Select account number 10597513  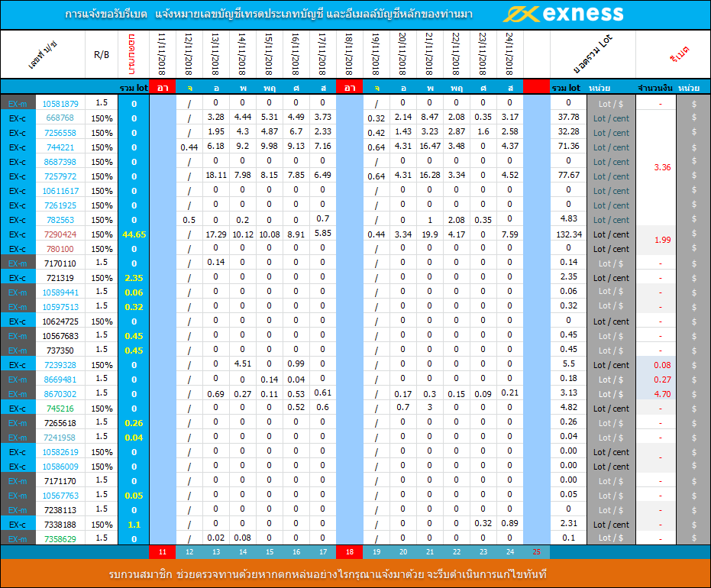click(60, 307)
